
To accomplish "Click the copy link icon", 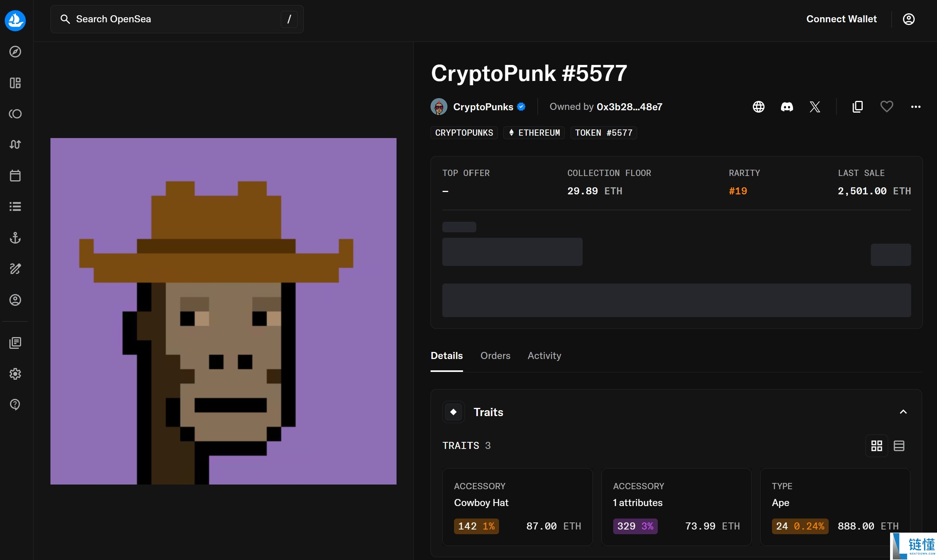I will (x=858, y=107).
